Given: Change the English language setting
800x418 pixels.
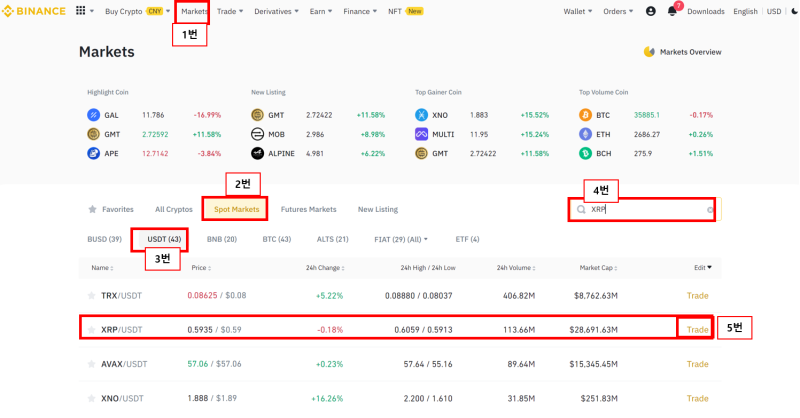Looking at the screenshot, I should pyautogui.click(x=745, y=11).
